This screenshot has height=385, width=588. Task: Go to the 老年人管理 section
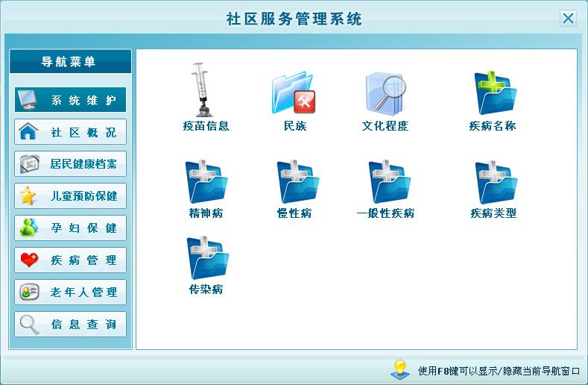tap(71, 292)
